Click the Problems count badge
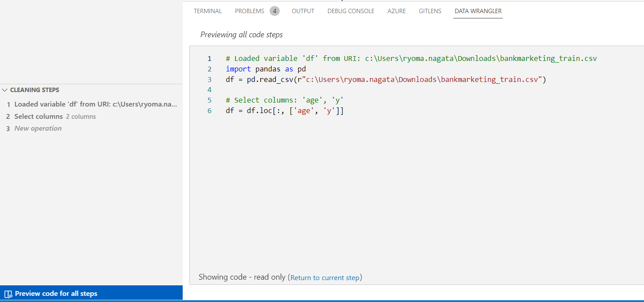 274,11
